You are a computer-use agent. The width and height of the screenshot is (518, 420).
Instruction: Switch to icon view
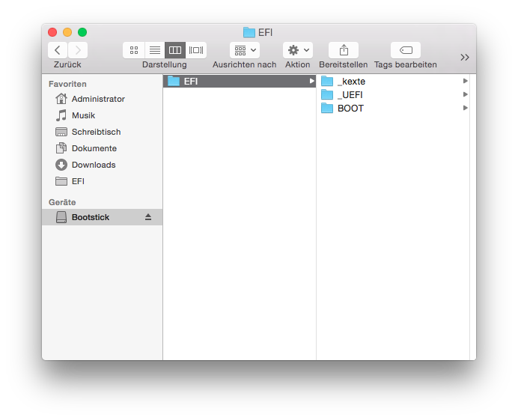(x=133, y=50)
